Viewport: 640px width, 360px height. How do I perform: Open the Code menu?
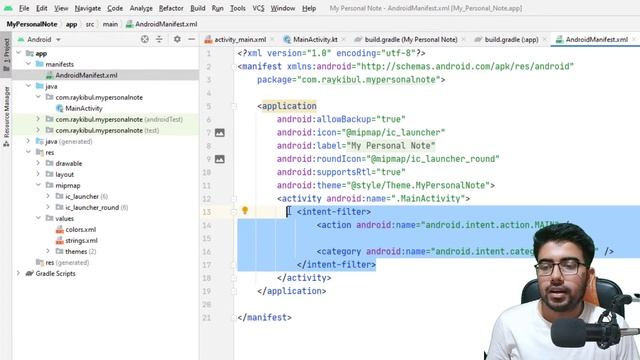click(115, 8)
